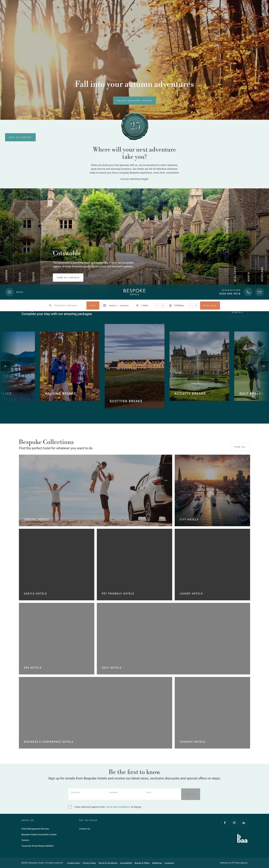Open the Country Hotels collection tile

pos(212,713)
